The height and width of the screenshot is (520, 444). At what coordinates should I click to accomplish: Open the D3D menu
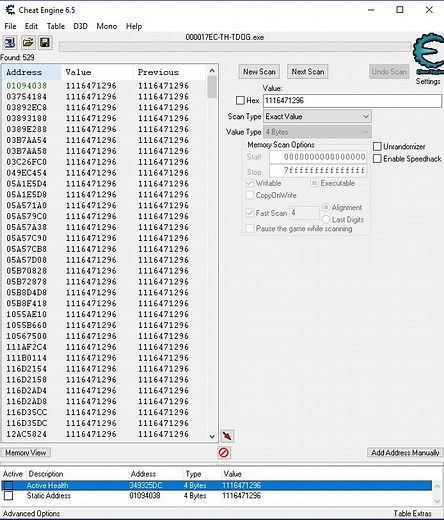coord(80,26)
